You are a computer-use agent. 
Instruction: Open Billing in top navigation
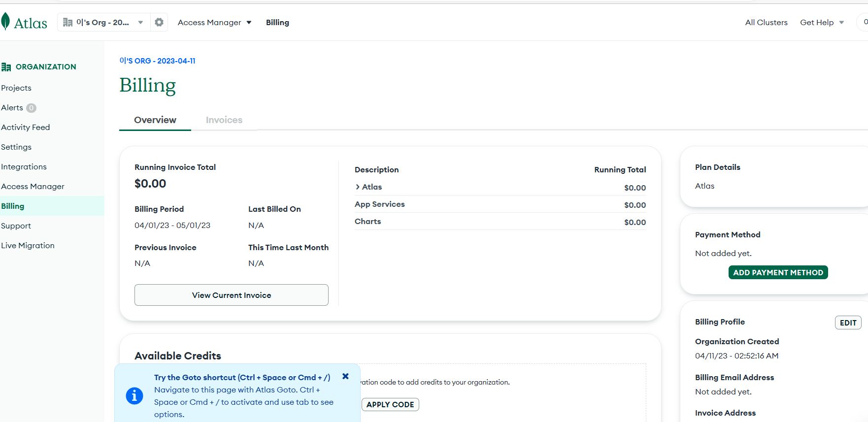coord(277,23)
